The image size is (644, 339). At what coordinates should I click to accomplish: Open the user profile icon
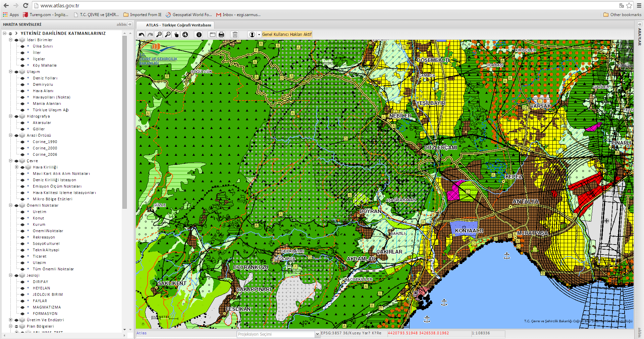pyautogui.click(x=252, y=35)
